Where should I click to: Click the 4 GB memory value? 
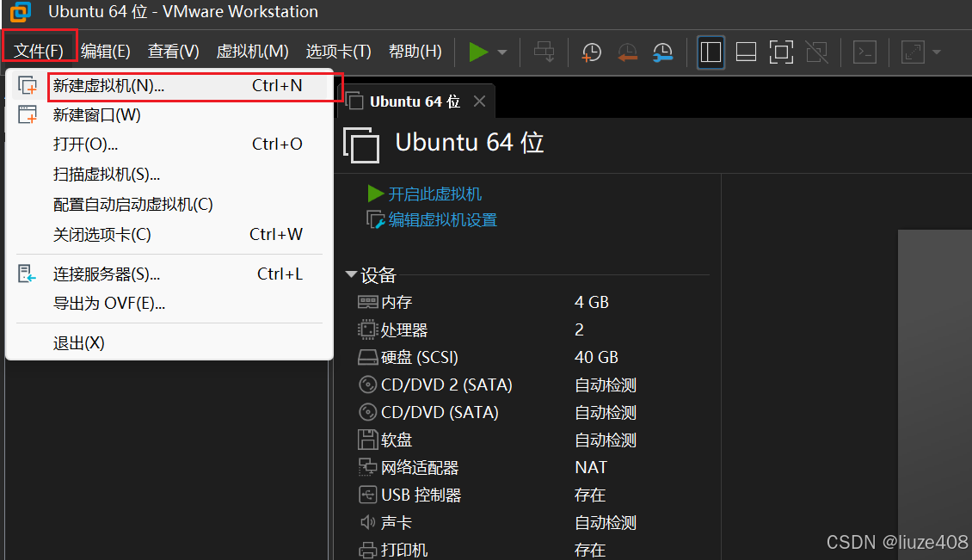(592, 302)
